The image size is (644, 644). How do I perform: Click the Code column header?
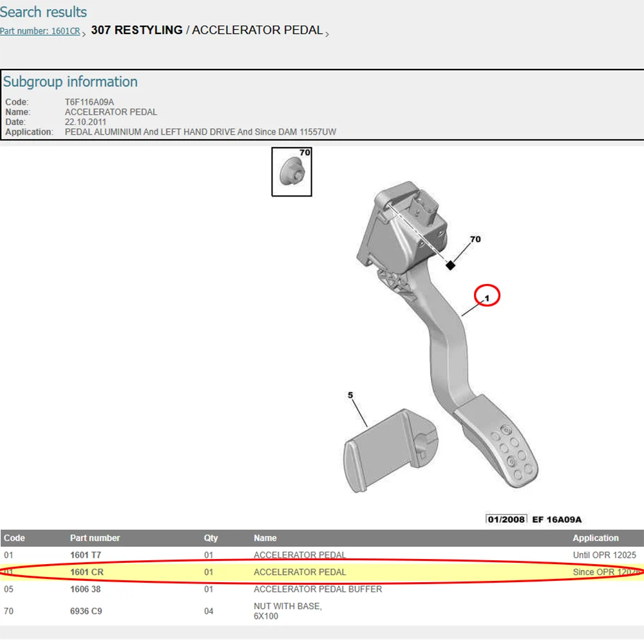pos(14,538)
